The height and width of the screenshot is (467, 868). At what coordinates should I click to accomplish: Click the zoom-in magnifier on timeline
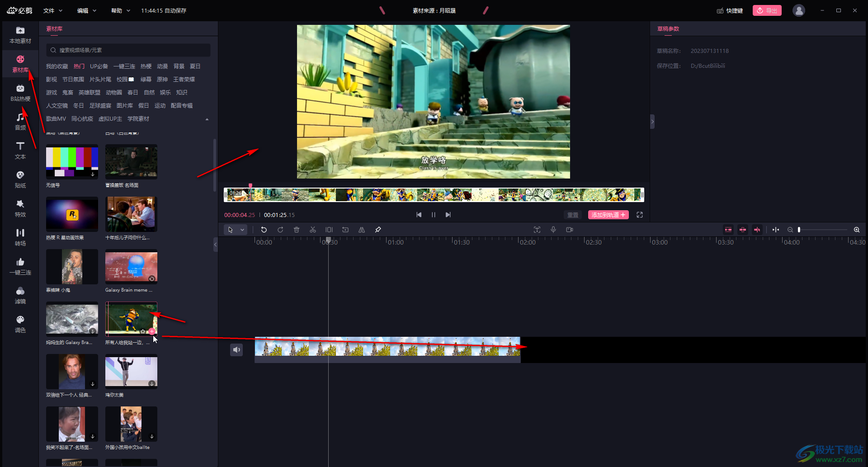click(x=857, y=230)
